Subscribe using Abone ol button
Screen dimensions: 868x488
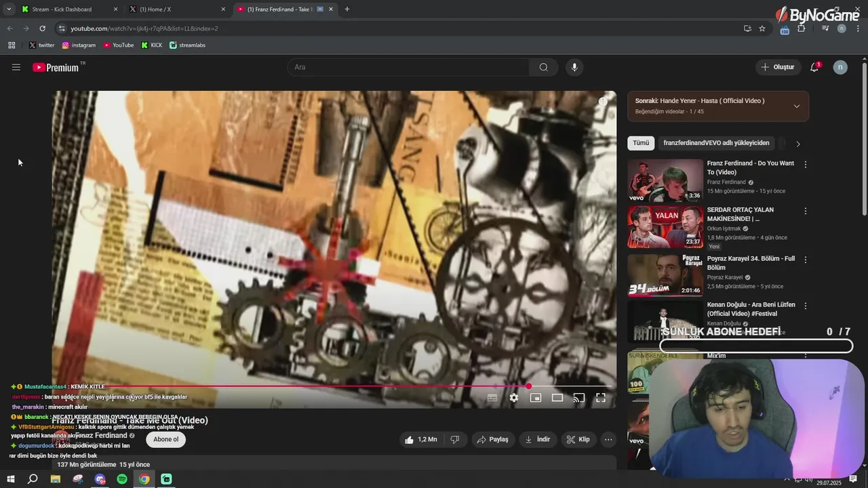tap(166, 439)
